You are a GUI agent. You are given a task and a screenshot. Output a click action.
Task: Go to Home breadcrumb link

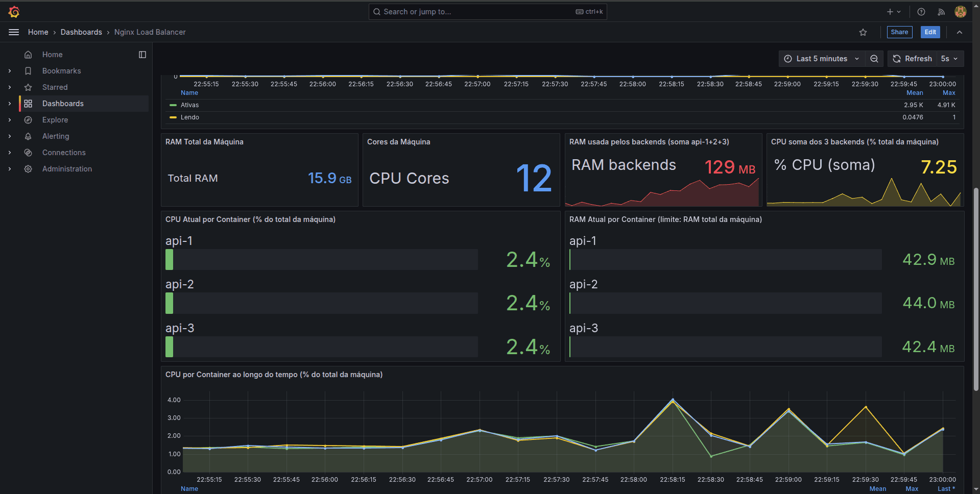click(x=38, y=32)
